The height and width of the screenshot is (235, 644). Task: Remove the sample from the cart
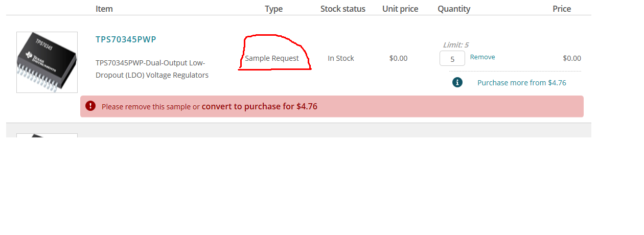(482, 57)
